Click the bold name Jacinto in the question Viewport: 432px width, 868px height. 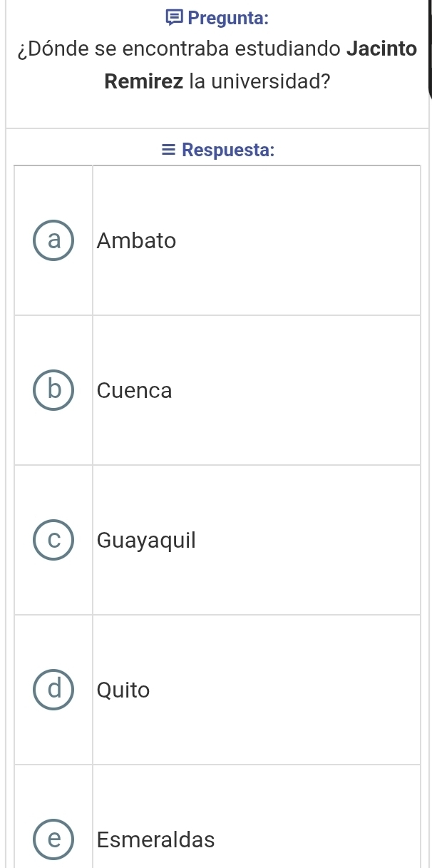click(x=381, y=50)
